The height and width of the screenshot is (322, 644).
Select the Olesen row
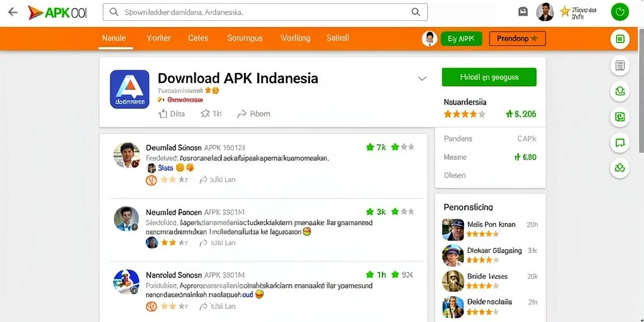click(490, 175)
